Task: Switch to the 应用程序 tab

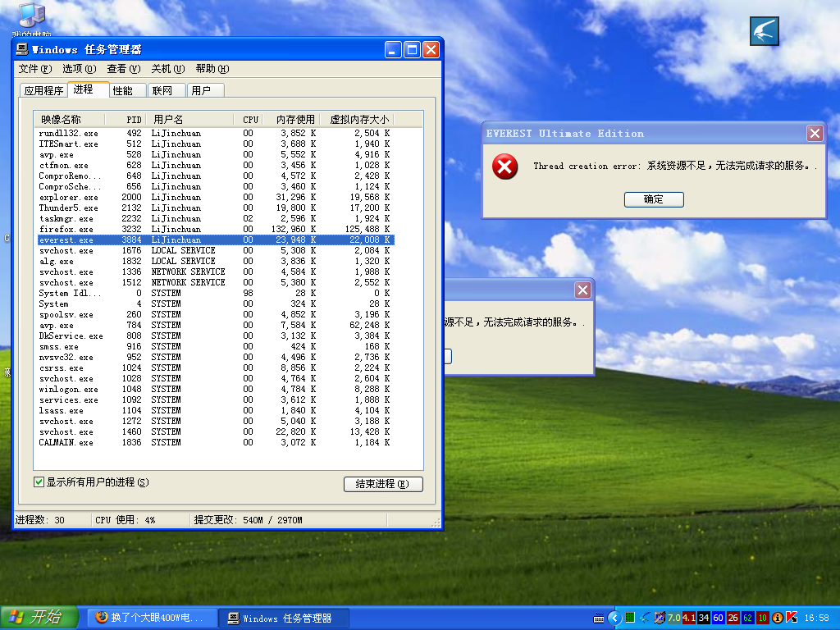Action: 43,90
